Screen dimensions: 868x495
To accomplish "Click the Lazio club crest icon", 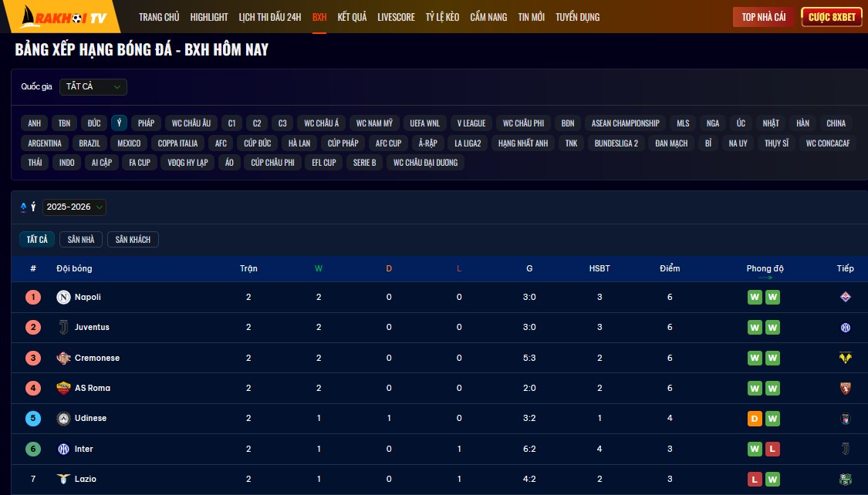I will tap(63, 479).
